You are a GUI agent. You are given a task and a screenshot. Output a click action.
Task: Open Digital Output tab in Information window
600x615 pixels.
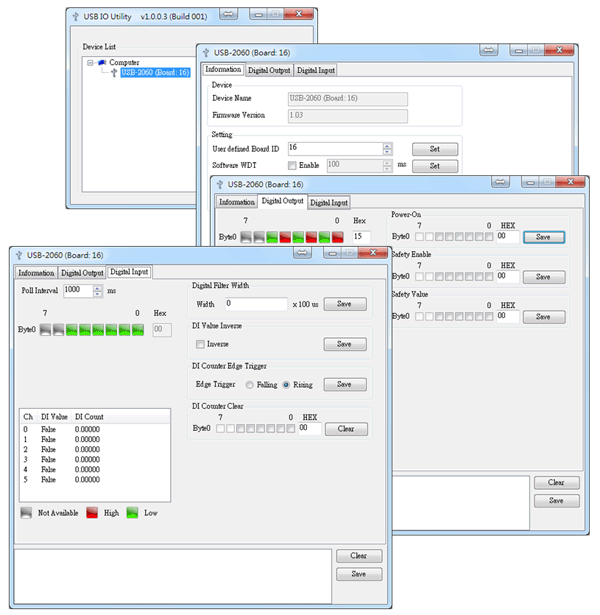coord(269,71)
